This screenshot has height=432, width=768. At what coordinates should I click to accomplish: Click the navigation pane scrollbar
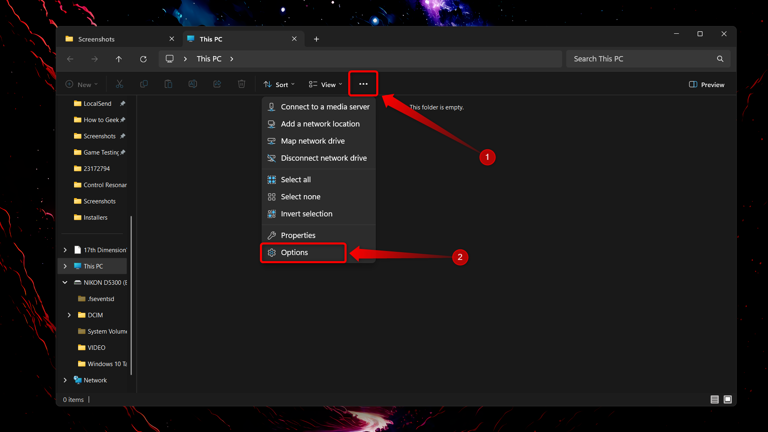pos(131,295)
